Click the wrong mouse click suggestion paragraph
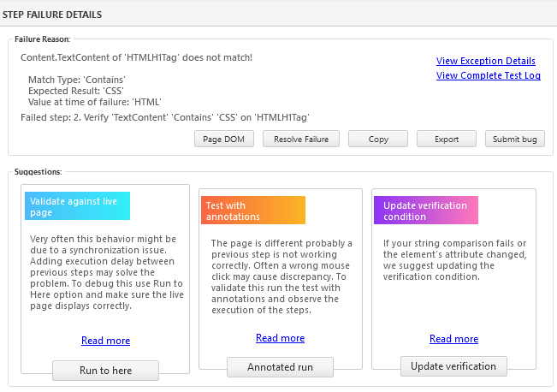The width and height of the screenshot is (557, 392). [x=281, y=276]
